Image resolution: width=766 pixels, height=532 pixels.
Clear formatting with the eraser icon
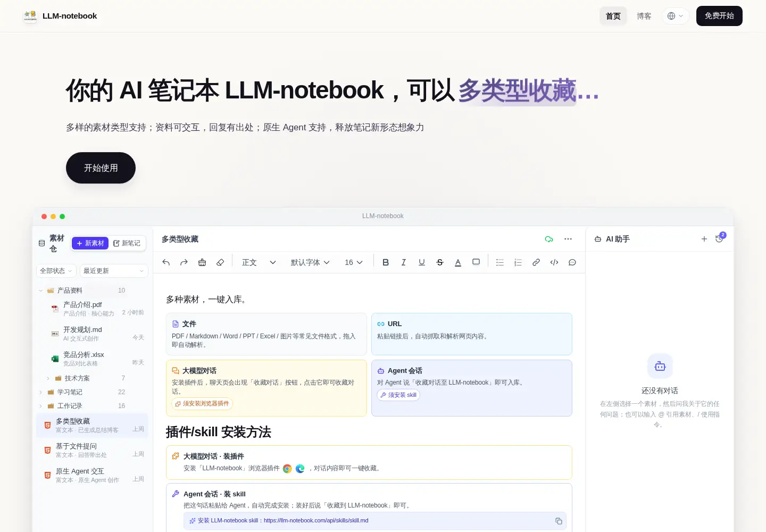(x=220, y=262)
